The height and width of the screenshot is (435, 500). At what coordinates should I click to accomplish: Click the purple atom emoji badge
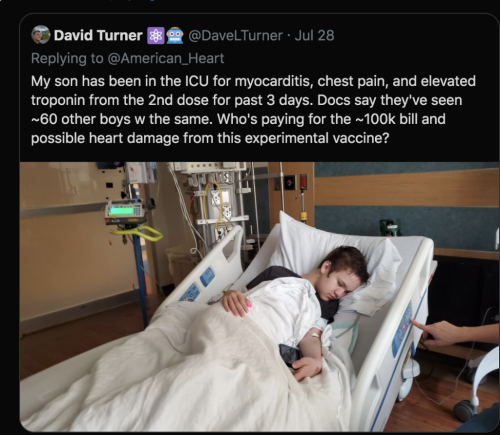(156, 36)
